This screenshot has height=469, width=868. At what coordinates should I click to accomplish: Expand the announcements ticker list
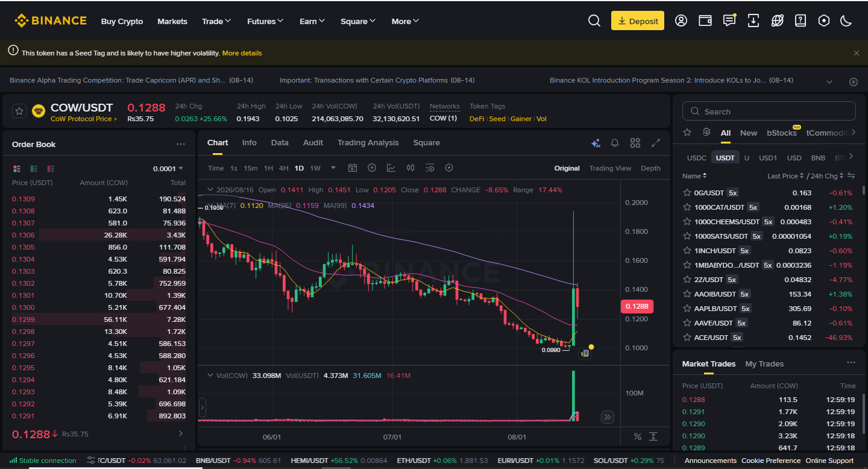click(829, 81)
